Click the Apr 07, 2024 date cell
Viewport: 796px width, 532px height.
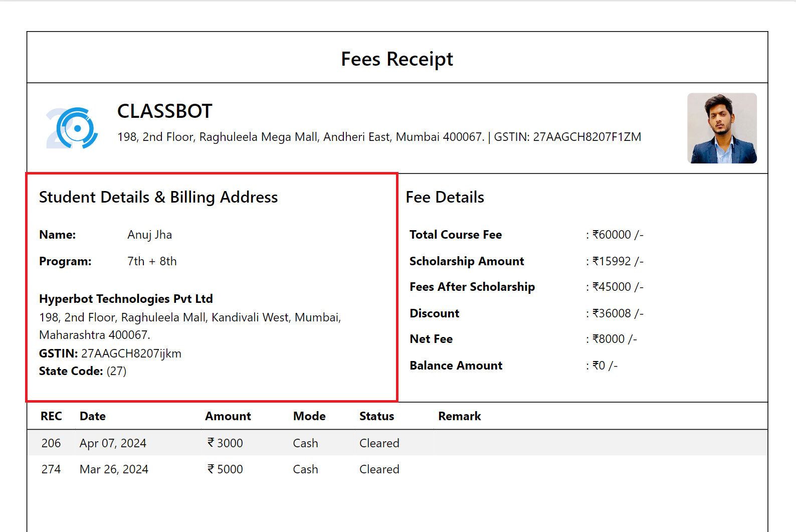point(113,443)
